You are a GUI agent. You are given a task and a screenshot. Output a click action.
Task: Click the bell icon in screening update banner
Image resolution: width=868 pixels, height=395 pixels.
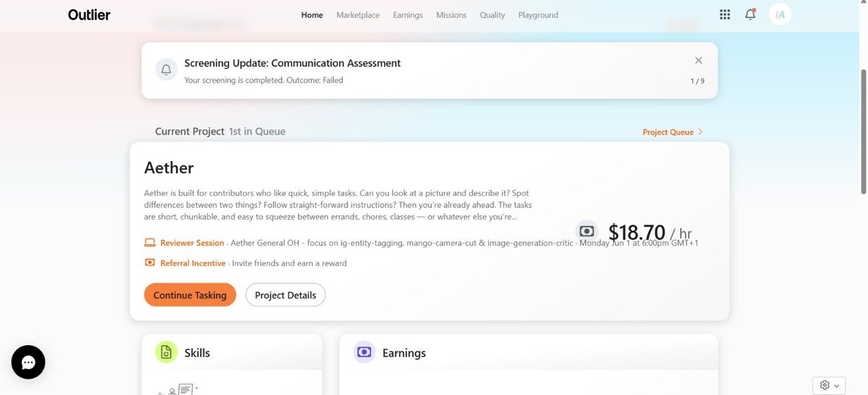(166, 70)
